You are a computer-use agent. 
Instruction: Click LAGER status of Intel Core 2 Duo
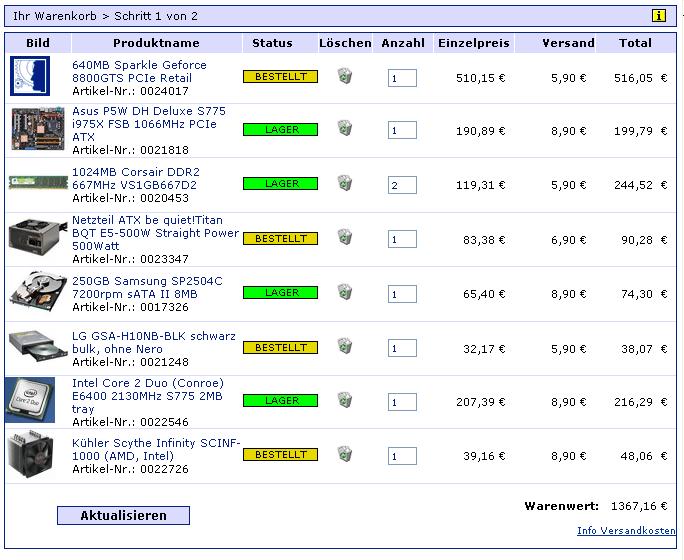pos(280,400)
